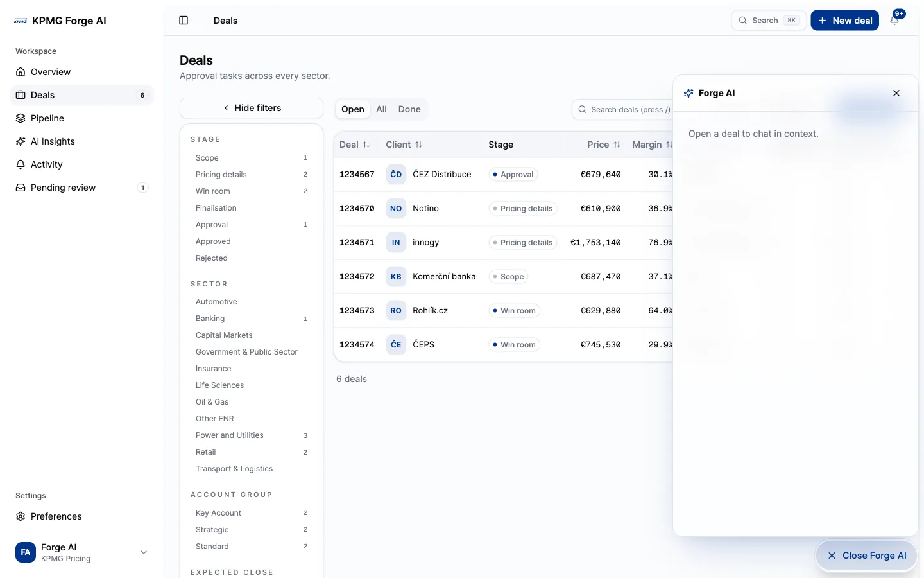Open Overview in the sidebar
924x578 pixels.
[x=82, y=72]
